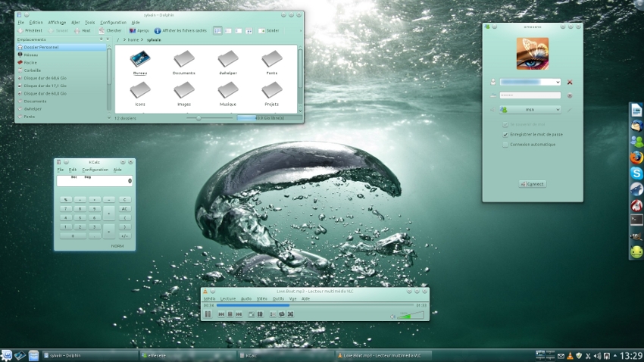The image size is (644, 362).
Task: Open the KDE application launcher menu
Action: (x=6, y=355)
